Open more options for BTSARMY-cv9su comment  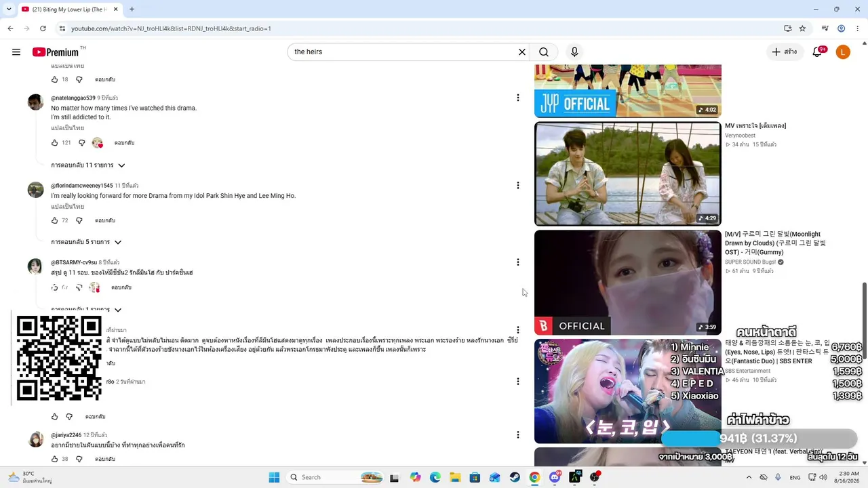[x=518, y=262]
